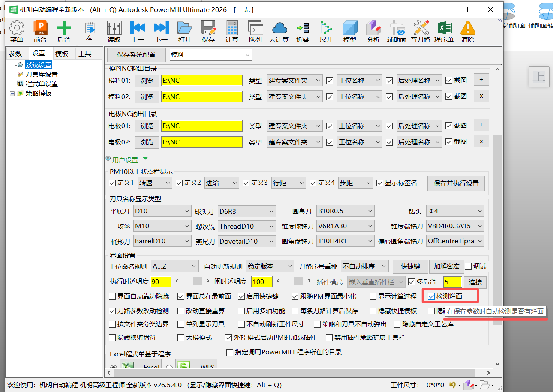
Task: Expand the 策略模板 tree node
Action: click(x=12, y=93)
